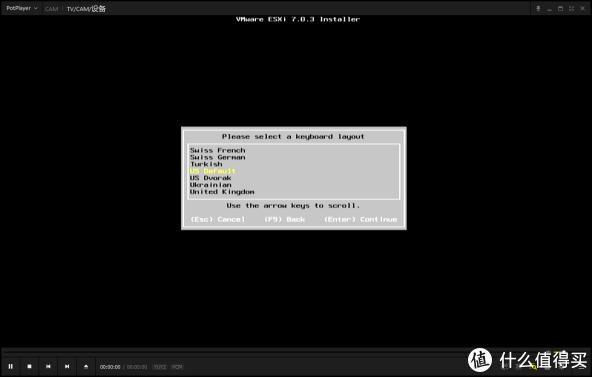Switch PotPlayer to fullscreen mode
593x378 pixels.
pos(571,8)
